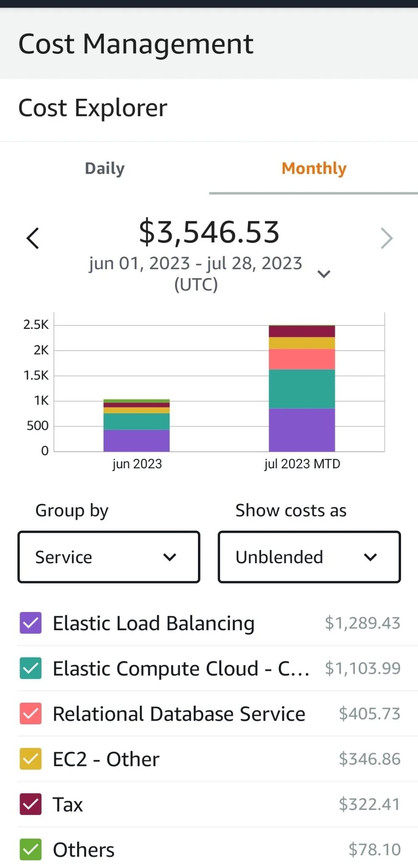Uncheck the Tax checkbox
The image size is (418, 868).
tap(31, 804)
